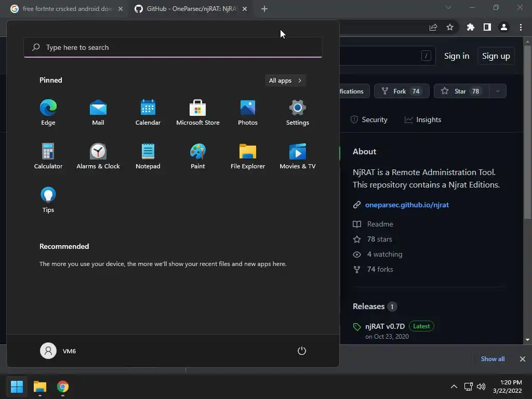Bookmark this page with the star
This screenshot has height=399, width=532.
[450, 28]
